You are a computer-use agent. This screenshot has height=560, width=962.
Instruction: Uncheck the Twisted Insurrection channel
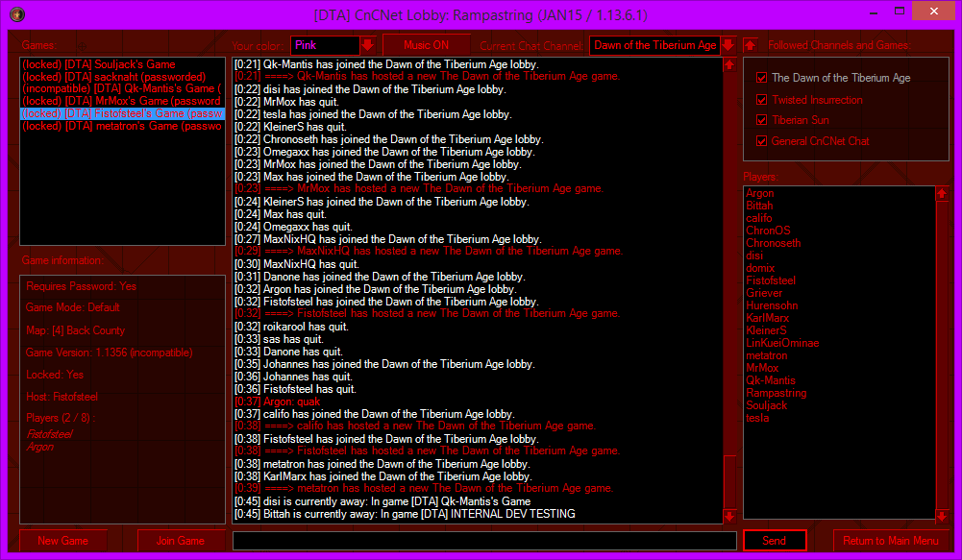click(x=761, y=100)
